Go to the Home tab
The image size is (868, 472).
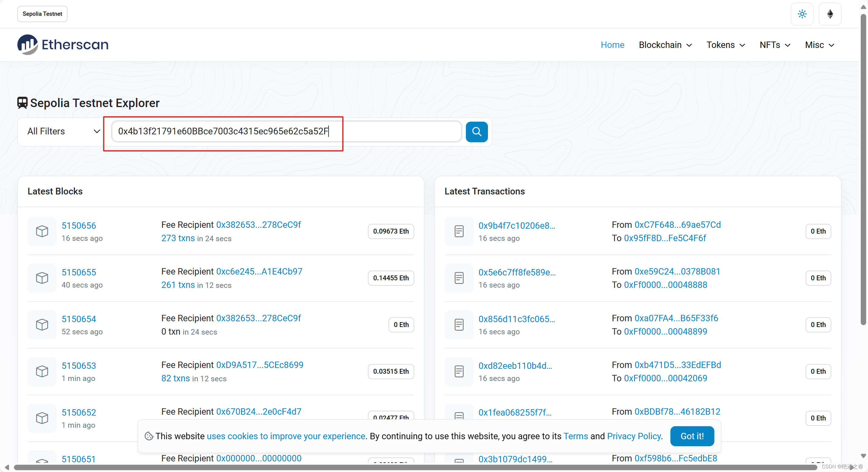pyautogui.click(x=612, y=45)
